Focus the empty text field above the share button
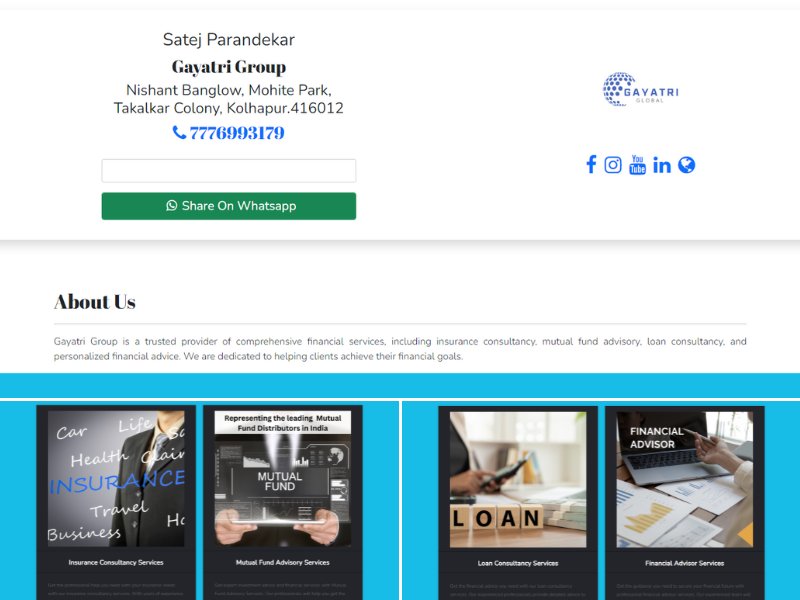Viewport: 800px width, 600px height. [x=229, y=170]
